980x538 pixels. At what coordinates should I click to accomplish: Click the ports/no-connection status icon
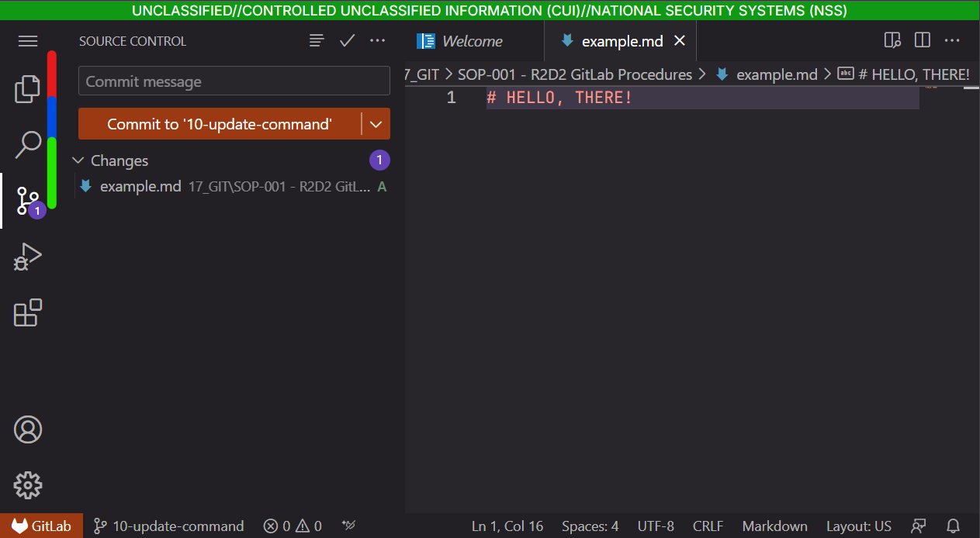[x=348, y=526]
